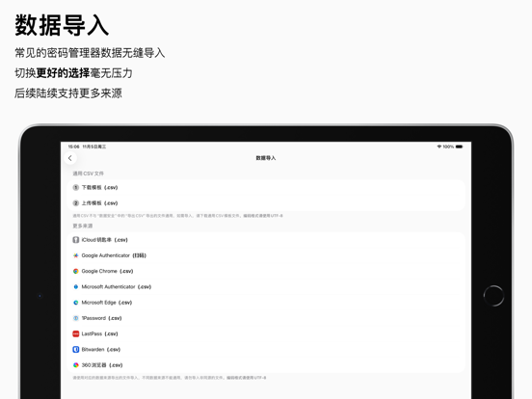Click the 数据导入 navigation title
This screenshot has height=399, width=532.
pos(266,158)
